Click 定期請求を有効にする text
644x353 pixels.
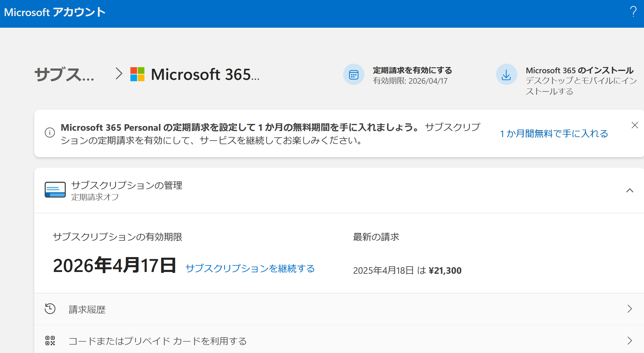(412, 70)
